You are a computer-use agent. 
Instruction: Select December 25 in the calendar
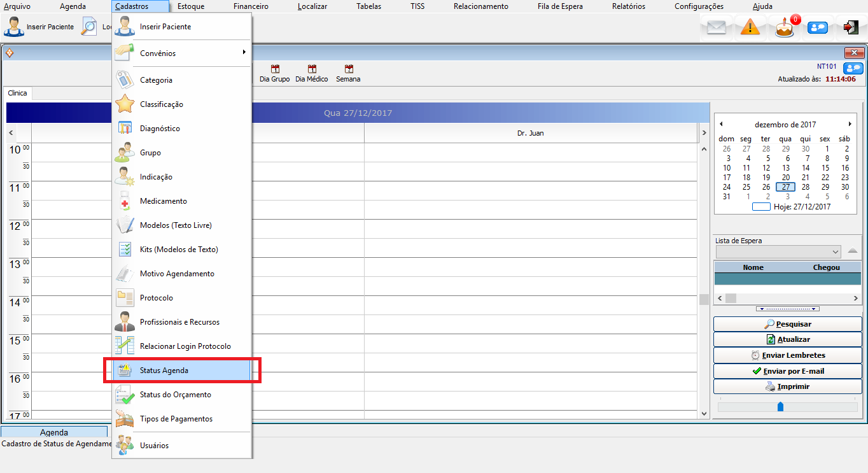tap(746, 187)
